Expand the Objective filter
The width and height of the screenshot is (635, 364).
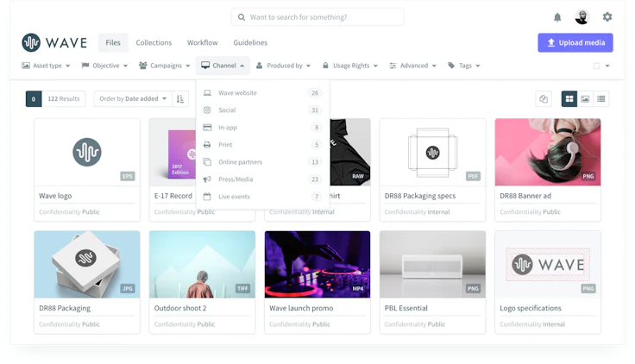click(104, 66)
